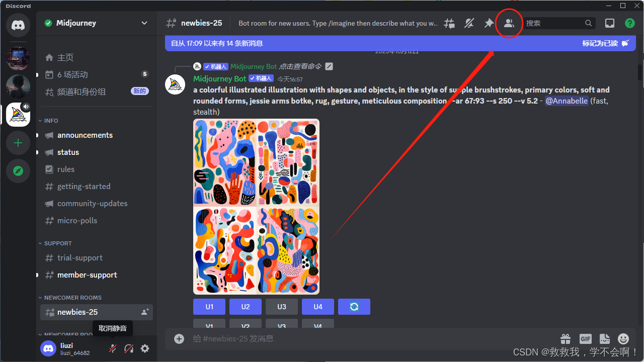
Task: Click the U2 upscale button
Action: [x=246, y=307]
